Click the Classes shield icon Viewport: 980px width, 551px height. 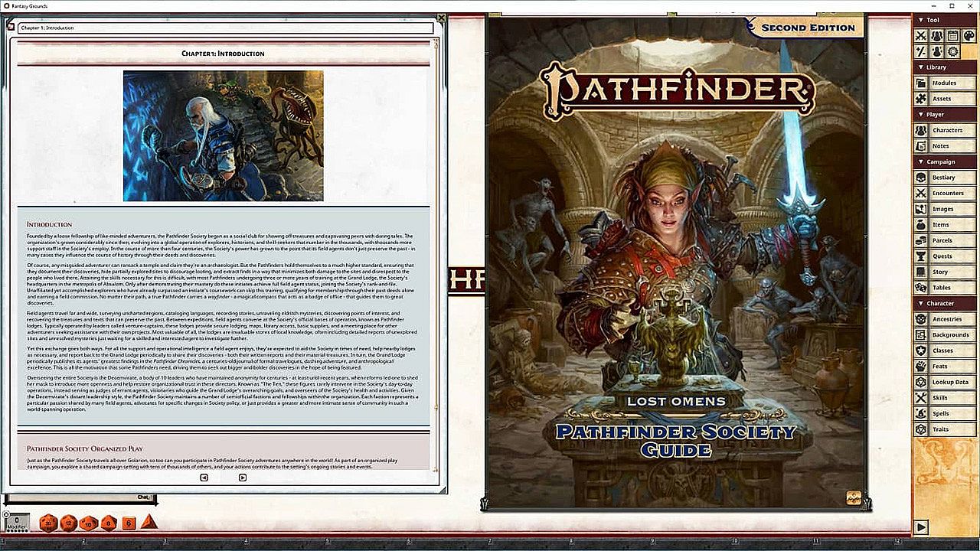[x=922, y=350]
